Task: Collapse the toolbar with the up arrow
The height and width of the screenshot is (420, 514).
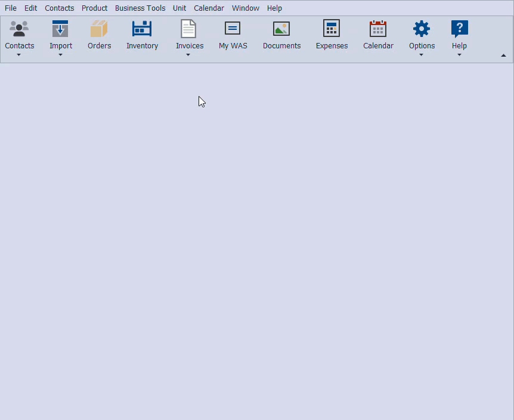Action: coord(503,55)
